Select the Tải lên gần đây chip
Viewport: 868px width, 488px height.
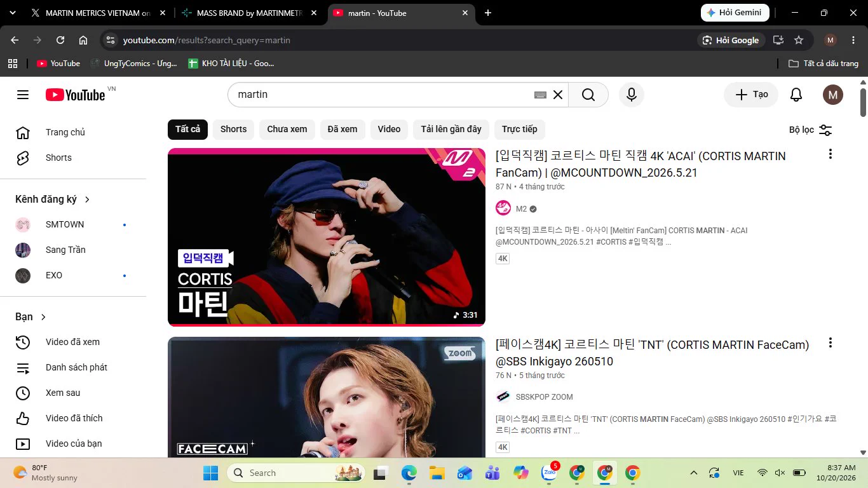point(451,129)
